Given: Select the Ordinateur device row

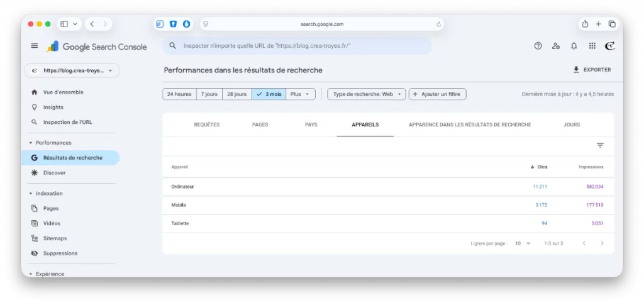Looking at the screenshot, I should (x=387, y=187).
